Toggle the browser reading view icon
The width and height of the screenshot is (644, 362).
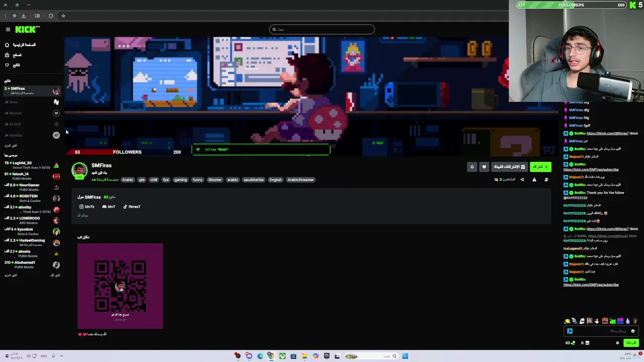coord(37,16)
